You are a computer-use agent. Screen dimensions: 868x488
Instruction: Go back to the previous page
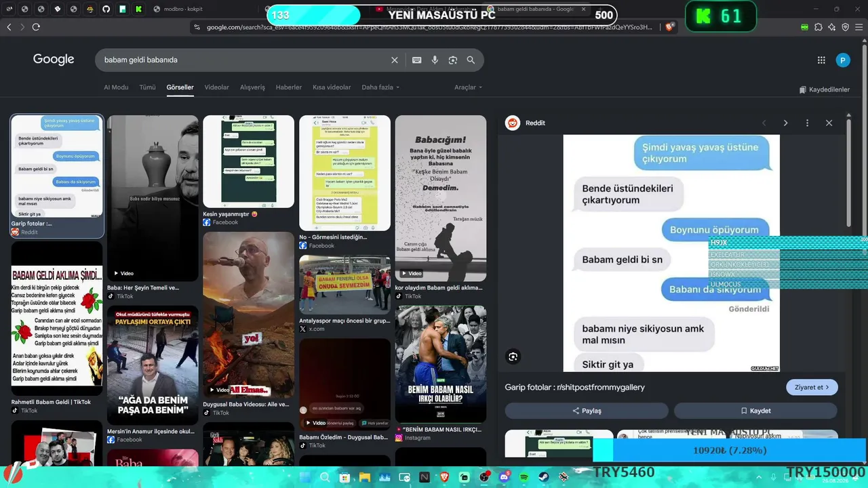tap(9, 27)
